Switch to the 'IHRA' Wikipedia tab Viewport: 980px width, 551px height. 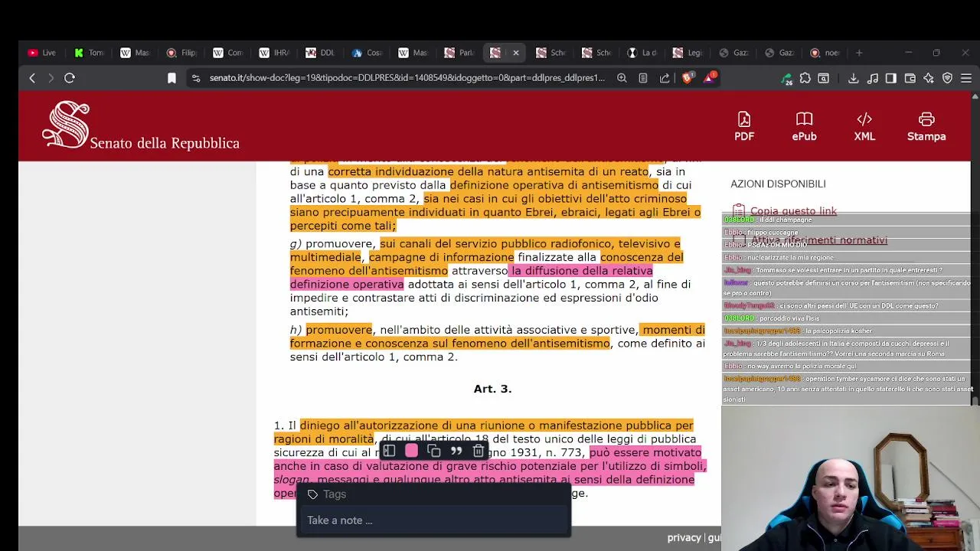tap(273, 53)
